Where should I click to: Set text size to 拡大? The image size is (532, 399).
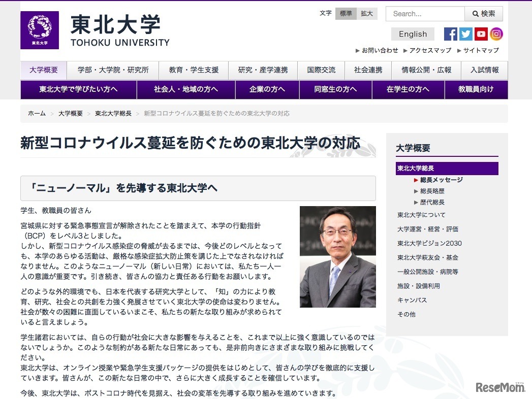click(x=367, y=14)
